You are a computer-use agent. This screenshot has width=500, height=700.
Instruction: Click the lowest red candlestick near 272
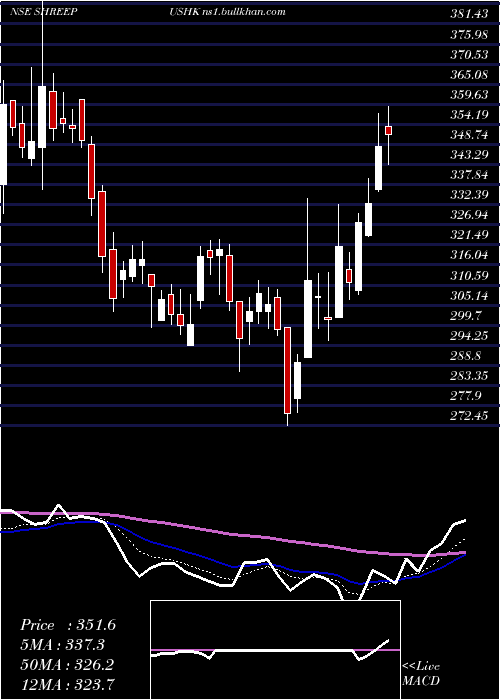pyautogui.click(x=288, y=370)
